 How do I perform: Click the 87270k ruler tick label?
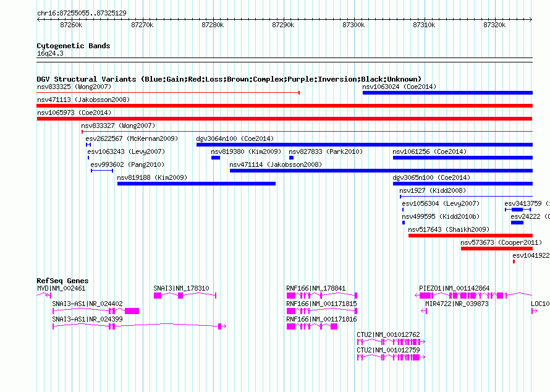[142, 25]
